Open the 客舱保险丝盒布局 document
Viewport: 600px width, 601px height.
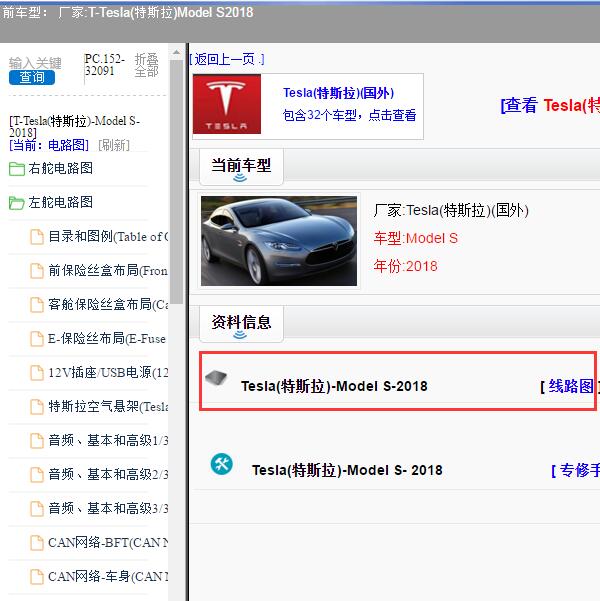point(108,304)
